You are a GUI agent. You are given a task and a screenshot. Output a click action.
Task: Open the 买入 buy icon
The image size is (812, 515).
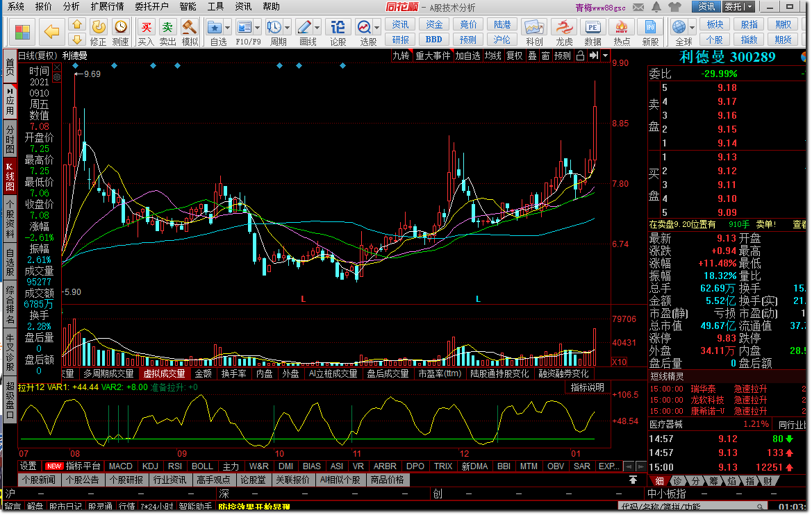(x=146, y=27)
